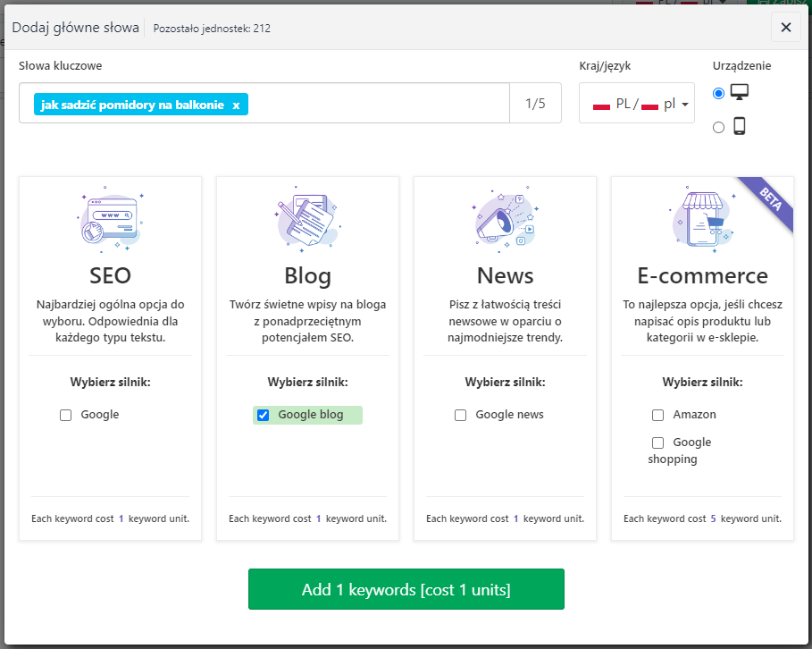This screenshot has width=812, height=649.
Task: Click the Blog card description text
Action: click(x=307, y=321)
